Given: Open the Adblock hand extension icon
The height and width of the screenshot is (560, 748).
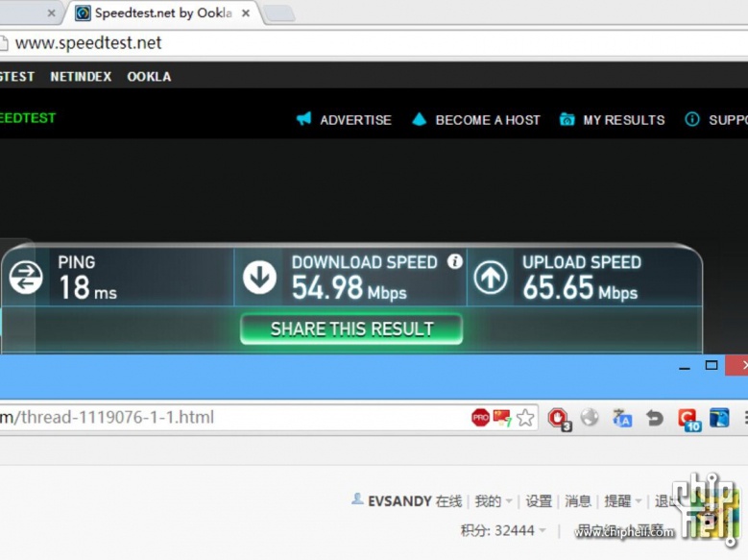Looking at the screenshot, I should 559,419.
